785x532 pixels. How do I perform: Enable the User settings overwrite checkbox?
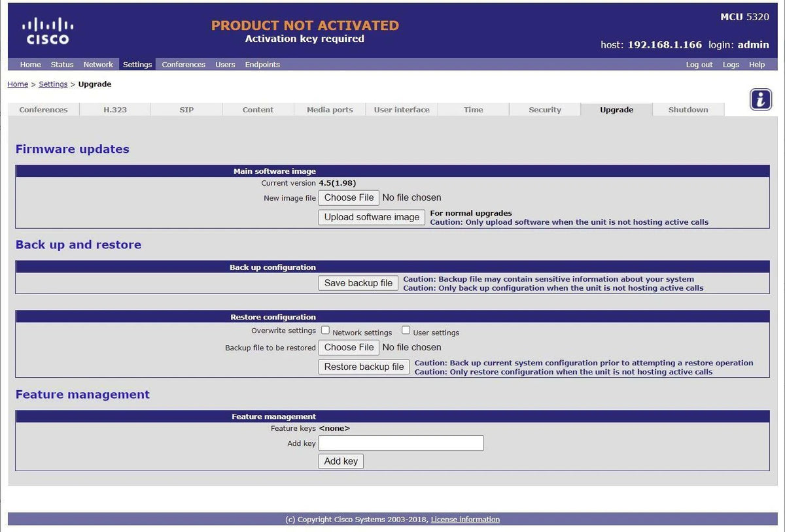coord(406,330)
